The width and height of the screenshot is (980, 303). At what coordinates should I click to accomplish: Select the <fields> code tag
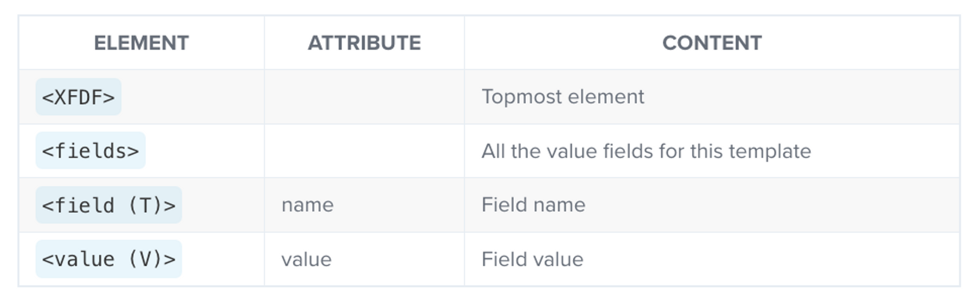[x=90, y=151]
